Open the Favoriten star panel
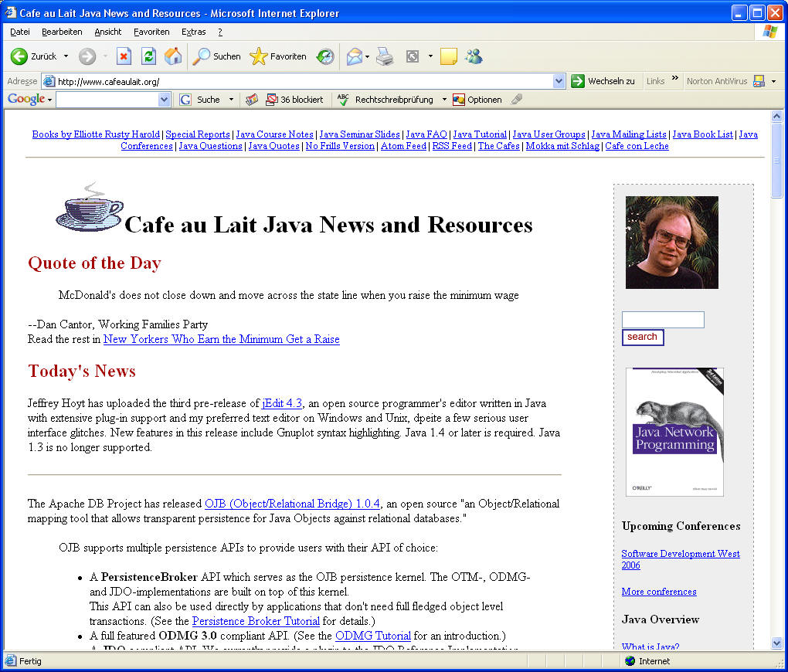 coord(278,56)
